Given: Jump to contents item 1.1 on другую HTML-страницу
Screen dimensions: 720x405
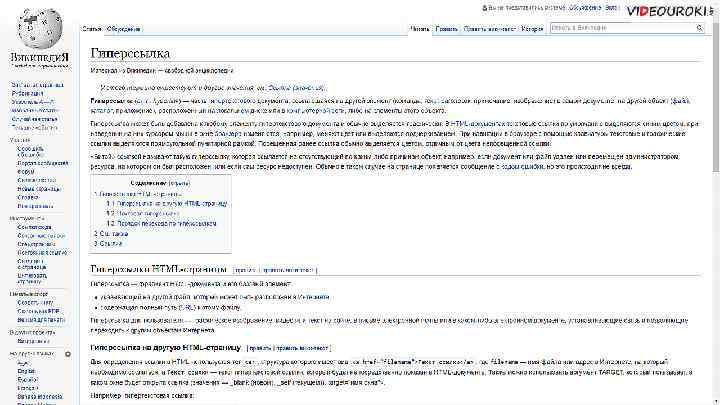Looking at the screenshot, I should point(167,203).
